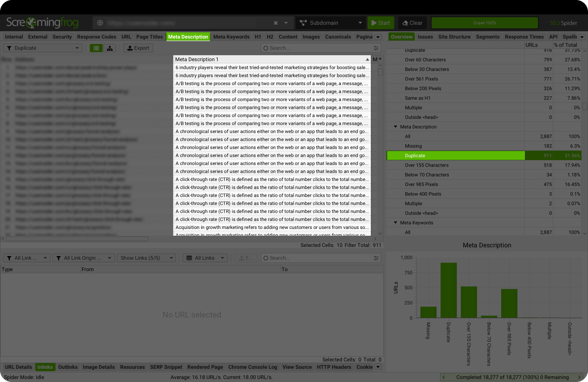Image resolution: width=588 pixels, height=382 pixels.
Task: Collapse Meta Keywords tree section
Action: 396,223
